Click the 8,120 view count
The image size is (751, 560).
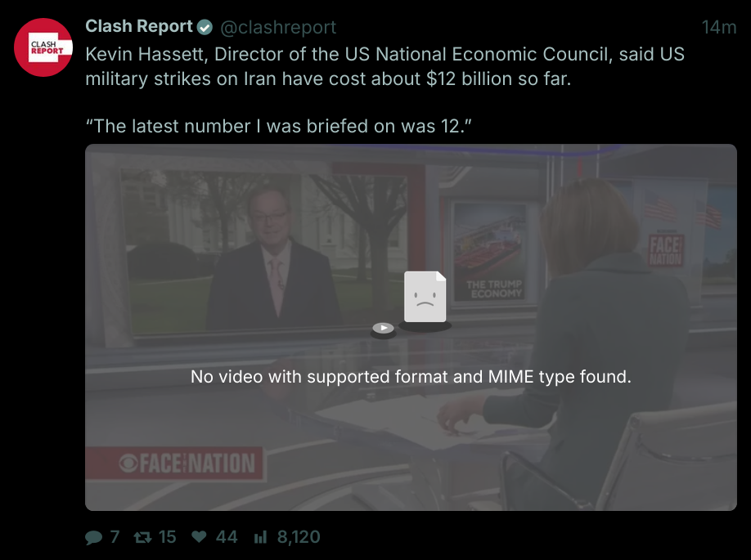click(x=299, y=537)
